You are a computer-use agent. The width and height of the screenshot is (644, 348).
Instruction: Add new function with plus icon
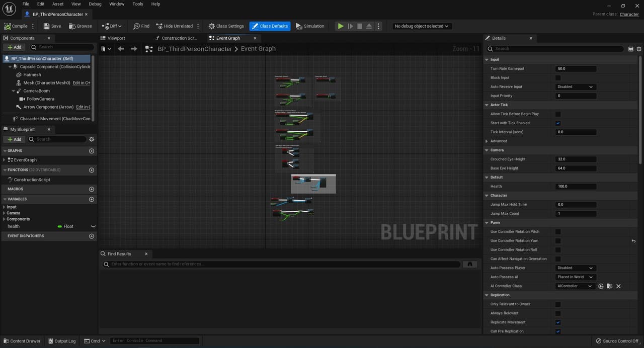[x=92, y=170]
